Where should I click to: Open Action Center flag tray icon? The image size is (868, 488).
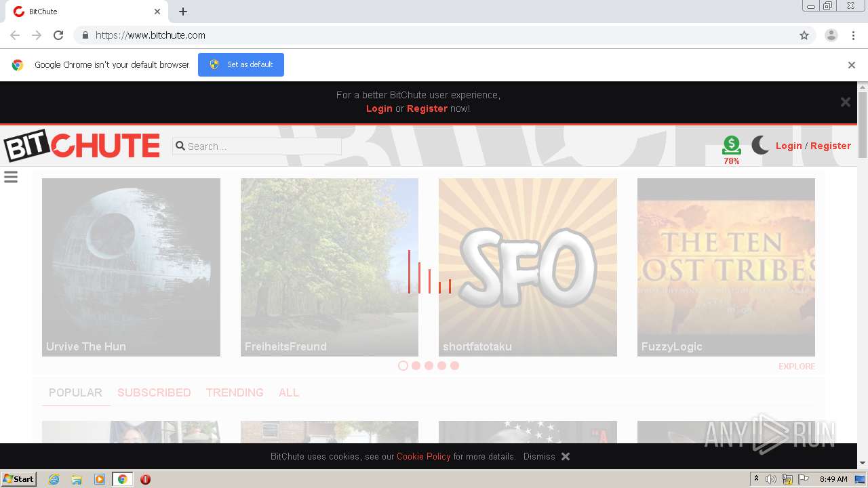click(804, 479)
